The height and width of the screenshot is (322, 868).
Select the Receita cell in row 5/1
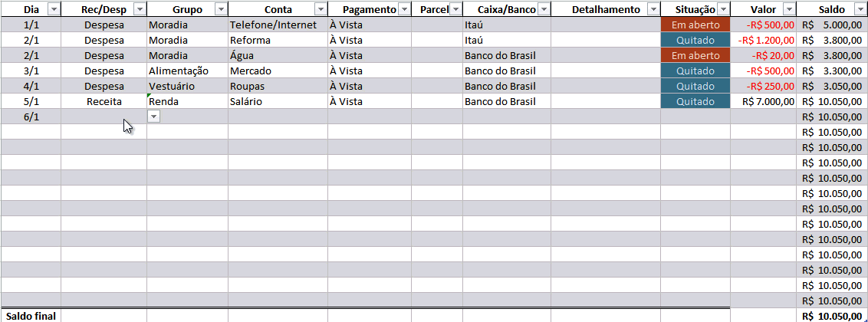[x=104, y=101]
